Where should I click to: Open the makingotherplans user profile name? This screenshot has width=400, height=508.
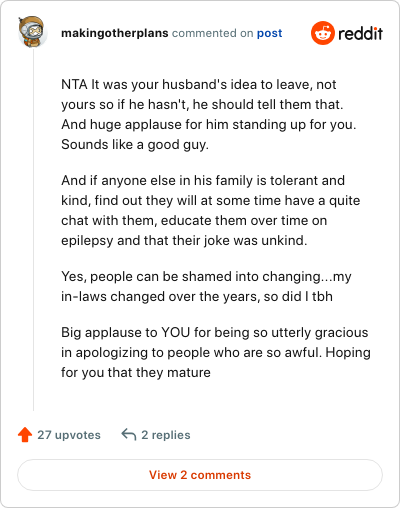click(x=115, y=33)
